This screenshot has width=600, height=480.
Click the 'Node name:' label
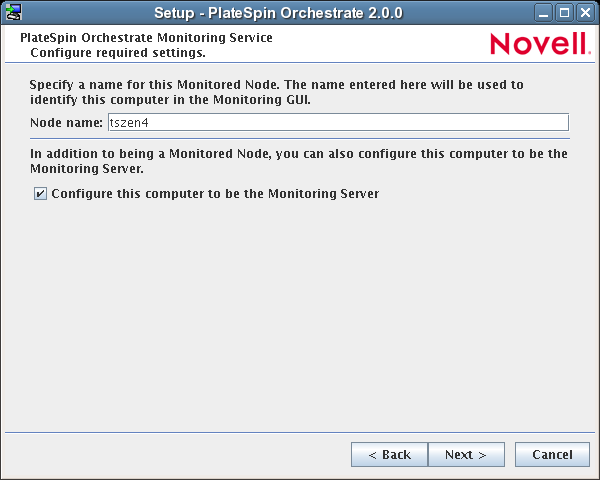(66, 122)
